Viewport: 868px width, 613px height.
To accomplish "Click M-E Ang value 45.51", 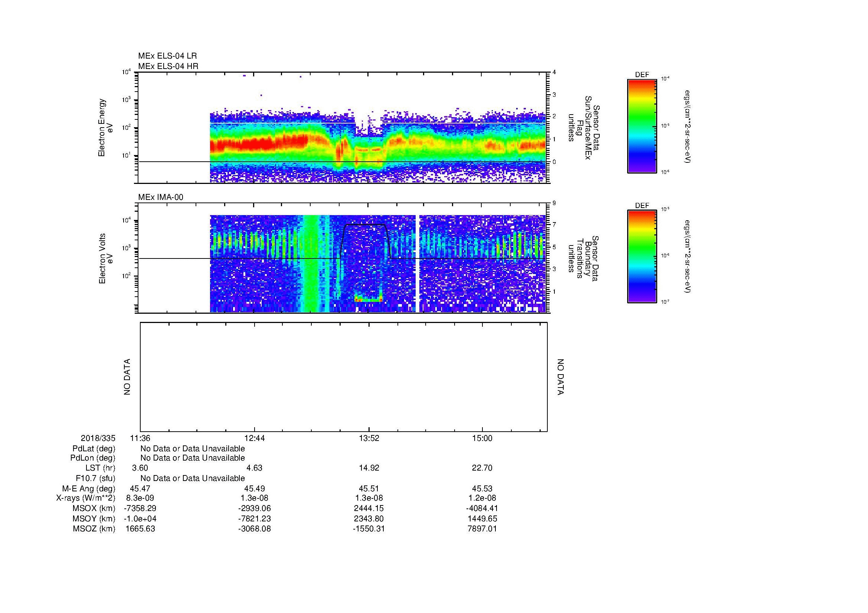I will (x=369, y=488).
